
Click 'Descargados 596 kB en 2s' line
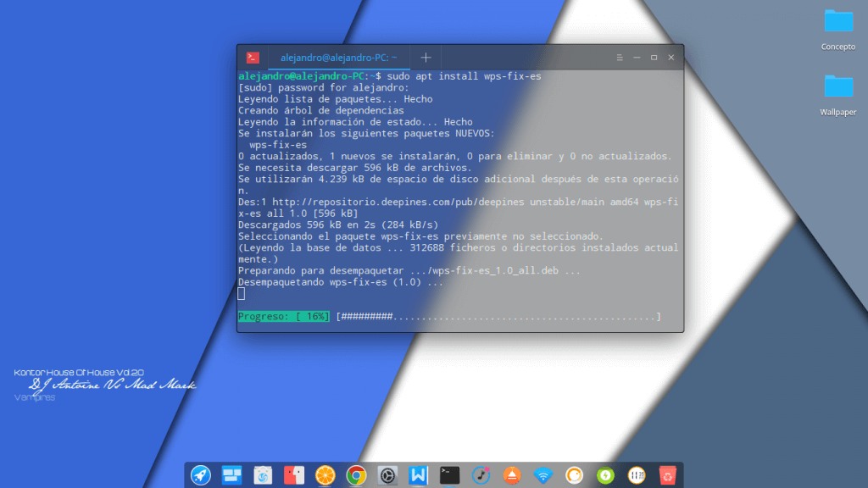338,225
